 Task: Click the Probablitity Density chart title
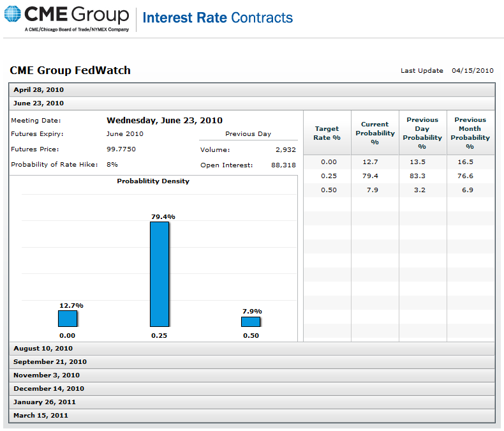[153, 181]
